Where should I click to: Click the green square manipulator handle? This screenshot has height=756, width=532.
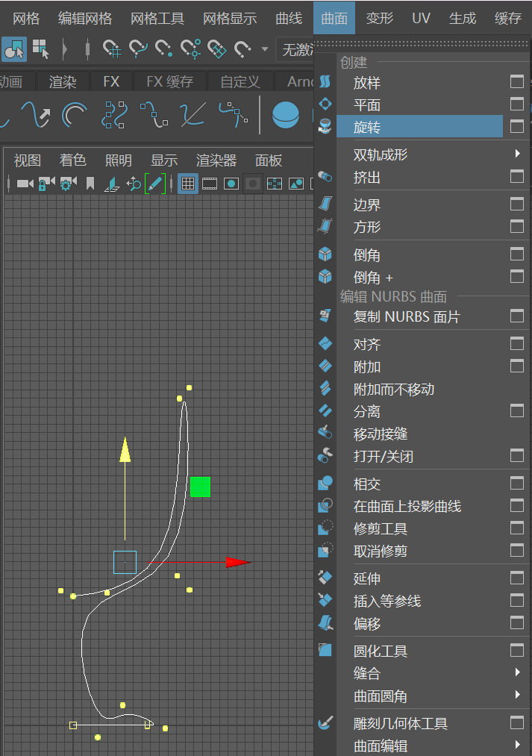(x=200, y=487)
